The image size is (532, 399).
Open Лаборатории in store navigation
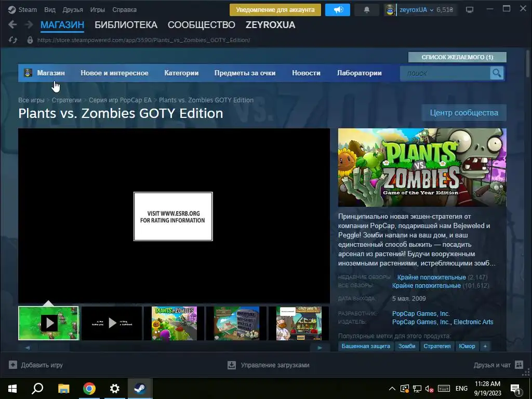pyautogui.click(x=359, y=73)
